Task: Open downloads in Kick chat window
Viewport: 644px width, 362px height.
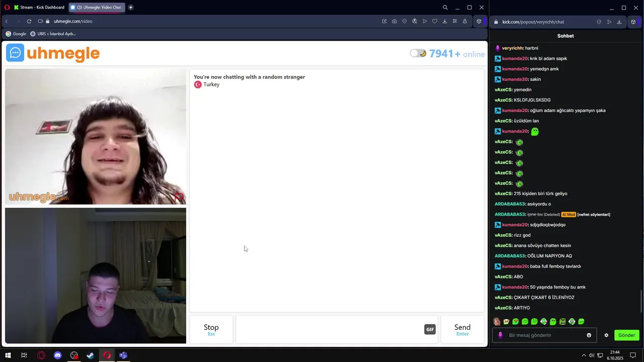Action: tap(619, 22)
